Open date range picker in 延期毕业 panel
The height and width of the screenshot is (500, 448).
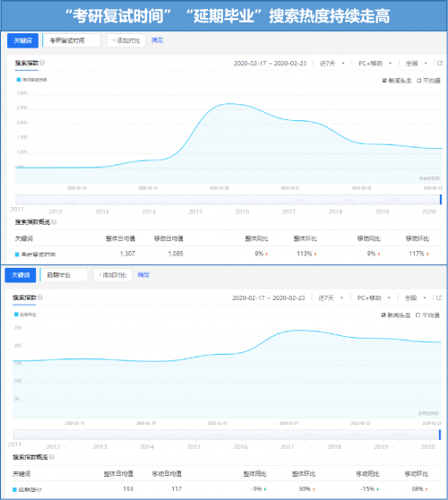click(x=269, y=297)
